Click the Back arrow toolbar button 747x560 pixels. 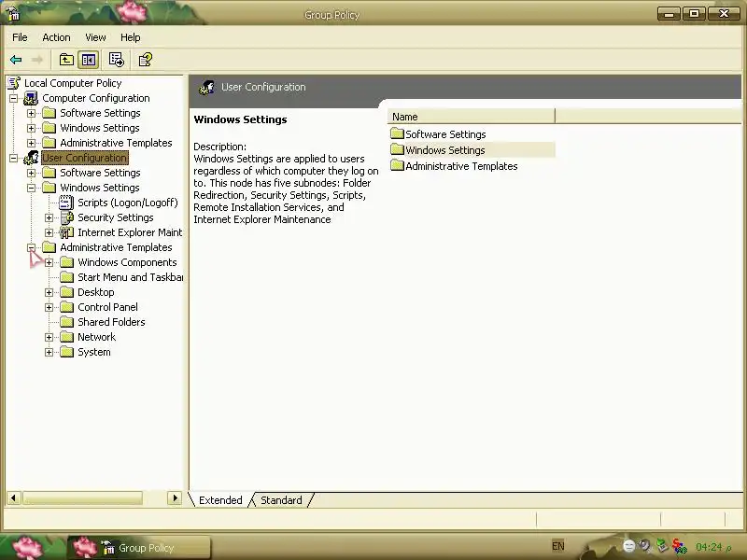click(16, 60)
